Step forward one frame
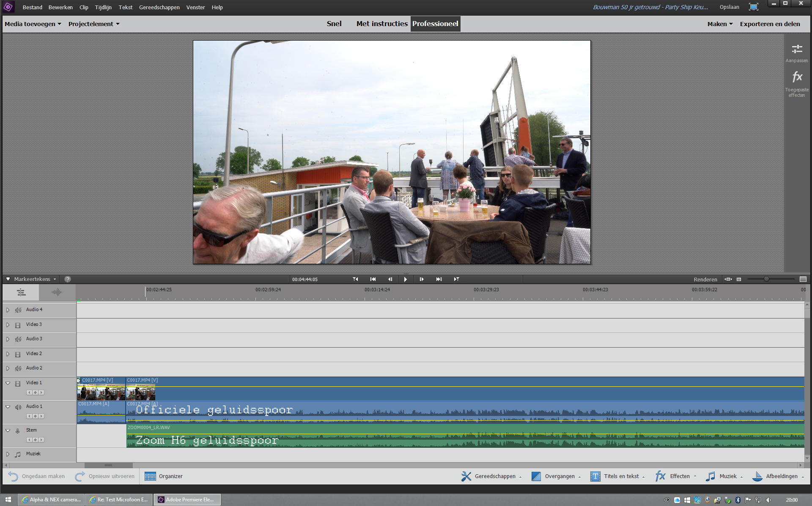 [x=422, y=279]
